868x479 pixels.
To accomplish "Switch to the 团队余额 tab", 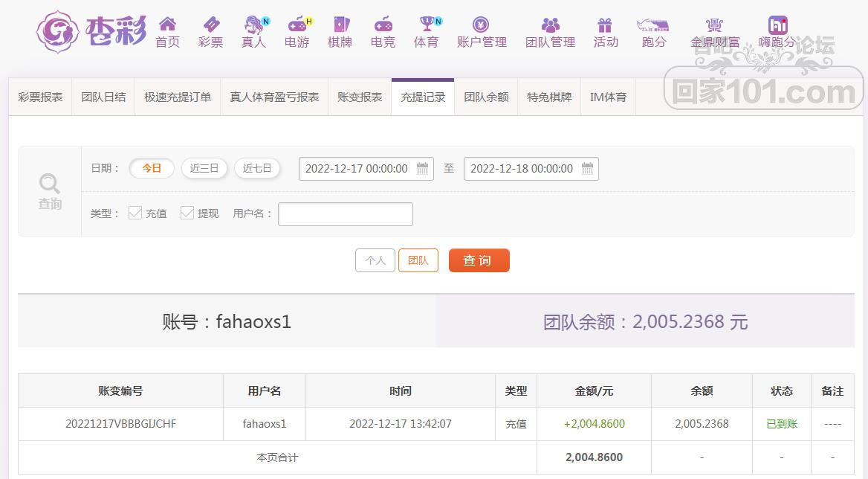I will coord(486,97).
